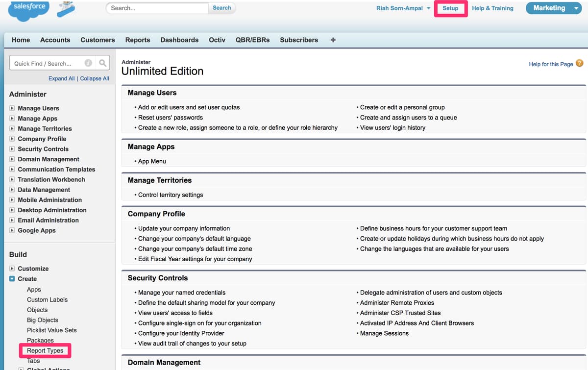Switch to the Dashboards tab

pos(179,40)
